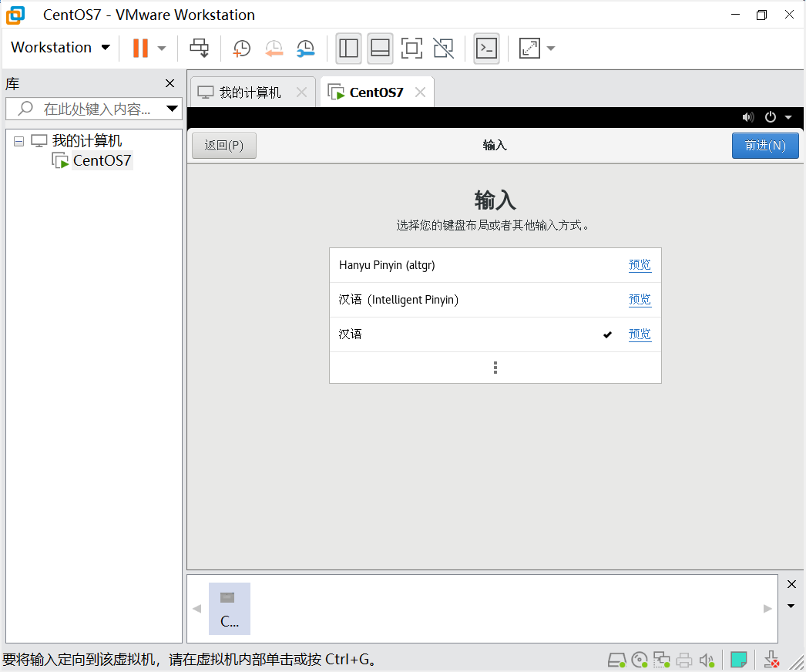The image size is (806, 672).
Task: Open stretch display dropdown arrow
Action: (x=551, y=49)
